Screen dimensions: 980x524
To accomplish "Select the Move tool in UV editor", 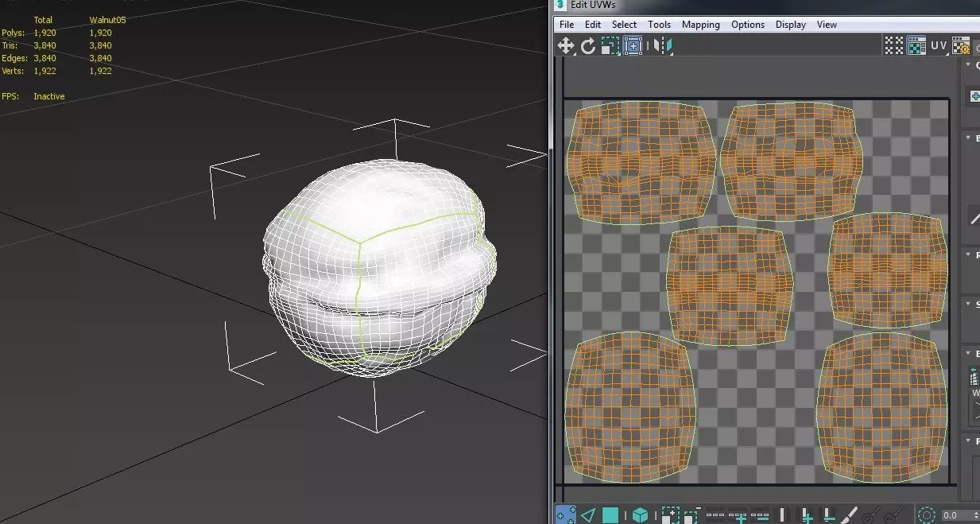I will [565, 45].
